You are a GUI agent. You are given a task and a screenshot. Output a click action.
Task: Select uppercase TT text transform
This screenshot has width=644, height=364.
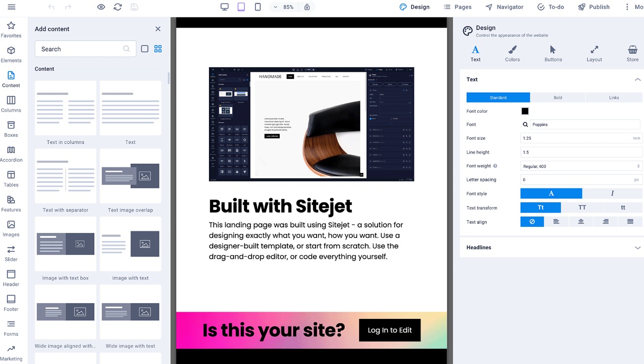(582, 207)
